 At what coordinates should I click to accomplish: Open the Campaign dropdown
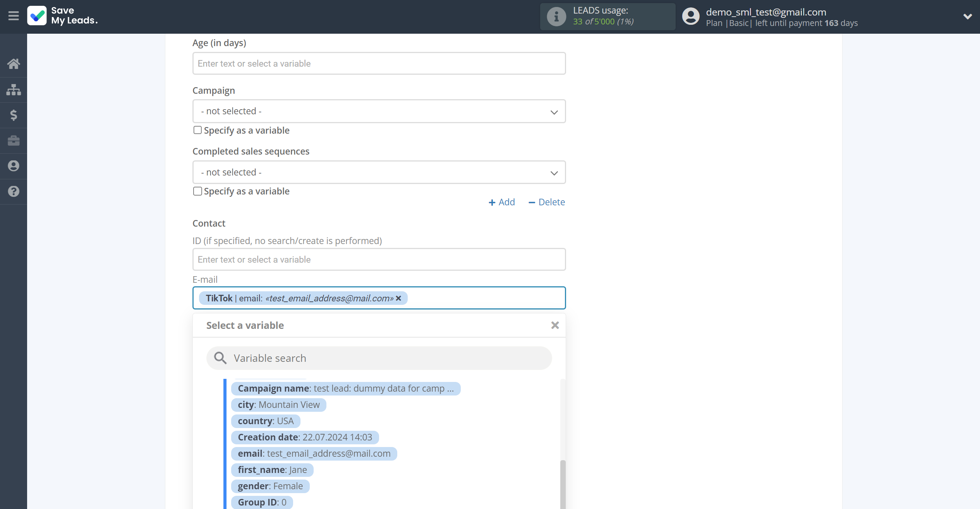click(x=379, y=111)
